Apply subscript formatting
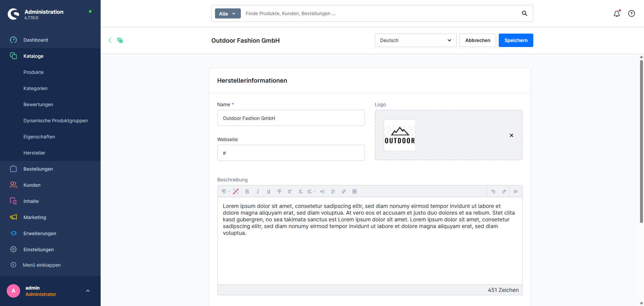This screenshot has width=644, height=306. [x=301, y=191]
